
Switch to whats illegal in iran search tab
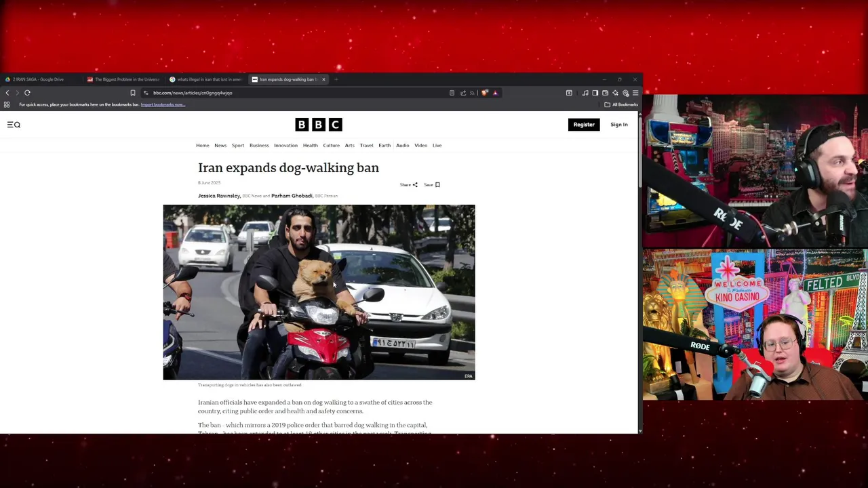pos(206,79)
